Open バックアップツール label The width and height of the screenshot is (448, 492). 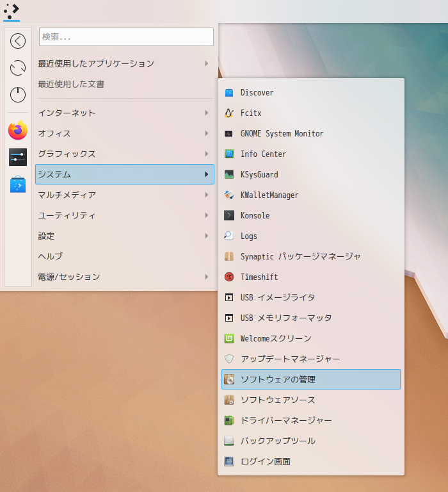click(x=278, y=441)
